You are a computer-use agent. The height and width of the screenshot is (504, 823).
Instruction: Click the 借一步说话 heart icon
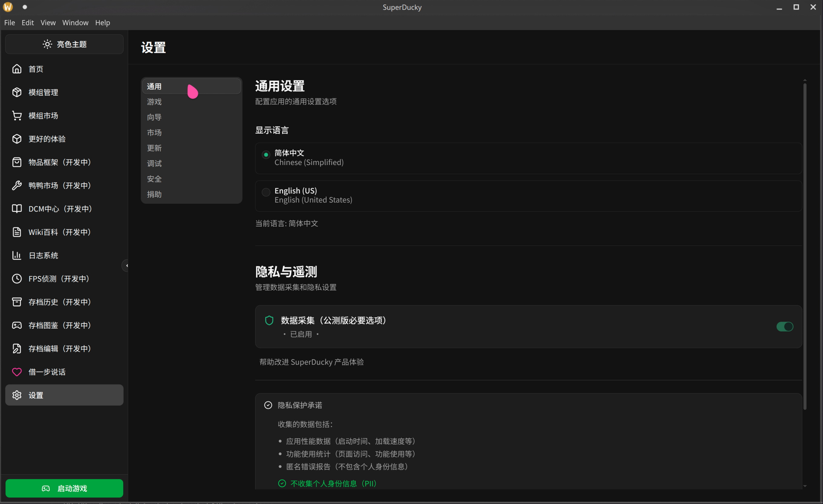(x=17, y=372)
